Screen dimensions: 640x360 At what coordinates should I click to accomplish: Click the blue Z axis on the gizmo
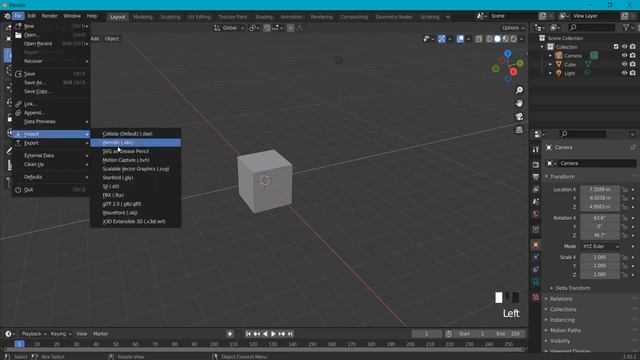tap(508, 53)
